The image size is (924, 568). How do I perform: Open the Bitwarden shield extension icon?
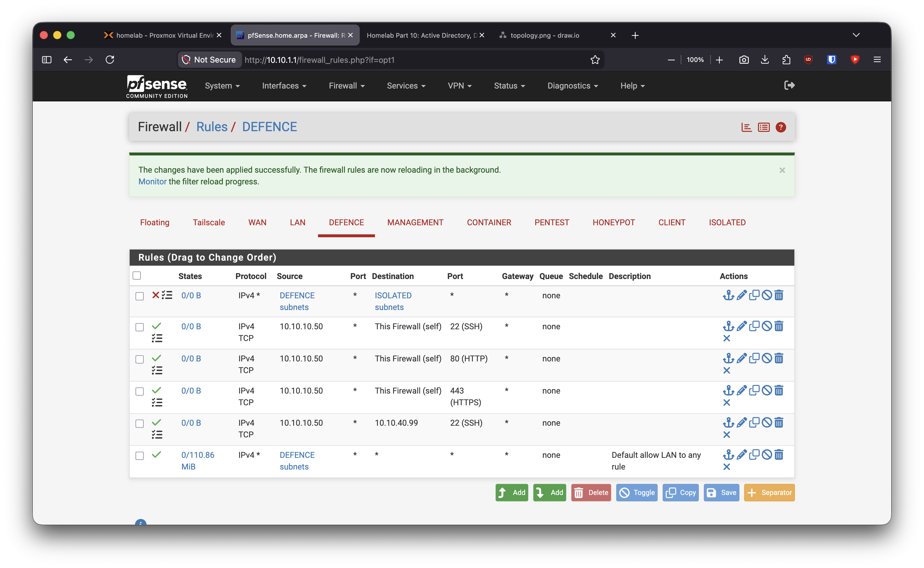point(831,59)
